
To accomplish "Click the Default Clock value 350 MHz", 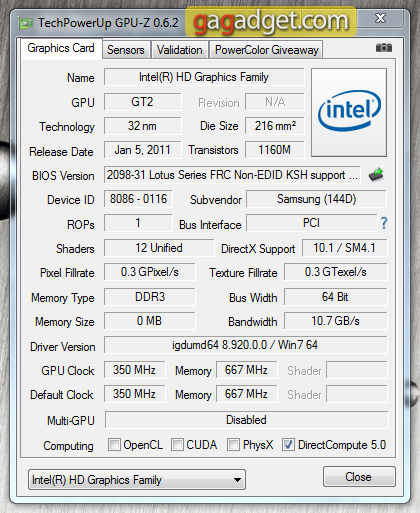I will pyautogui.click(x=135, y=394).
